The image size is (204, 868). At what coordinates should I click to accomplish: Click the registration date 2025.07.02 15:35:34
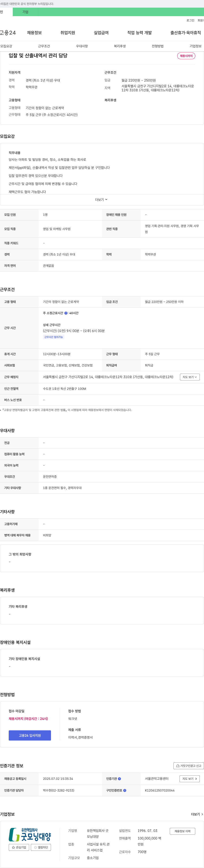pos(58,779)
